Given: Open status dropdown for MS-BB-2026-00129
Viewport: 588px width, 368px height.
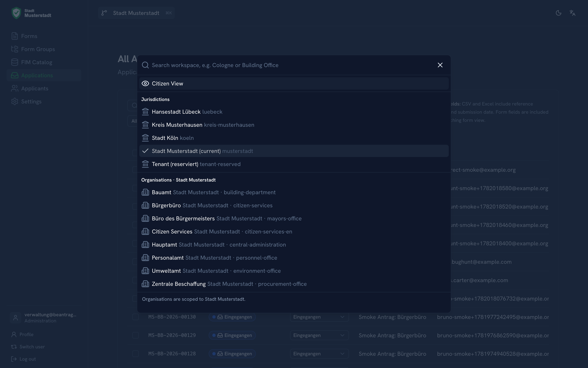Looking at the screenshot, I should click(319, 335).
